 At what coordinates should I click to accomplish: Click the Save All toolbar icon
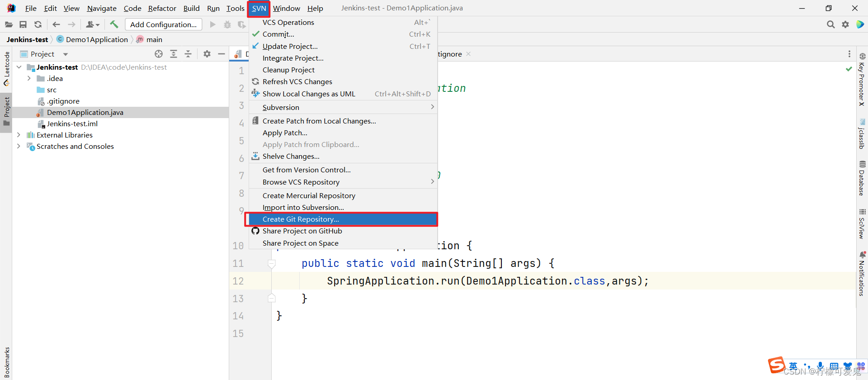23,24
